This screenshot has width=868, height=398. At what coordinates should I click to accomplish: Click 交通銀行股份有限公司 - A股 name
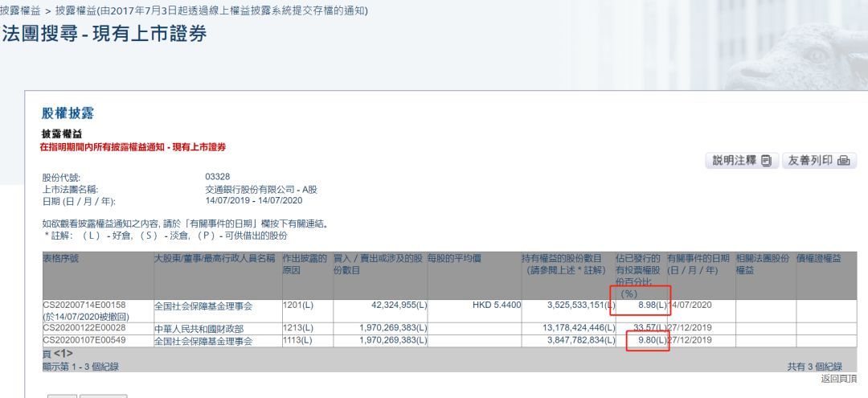point(260,189)
